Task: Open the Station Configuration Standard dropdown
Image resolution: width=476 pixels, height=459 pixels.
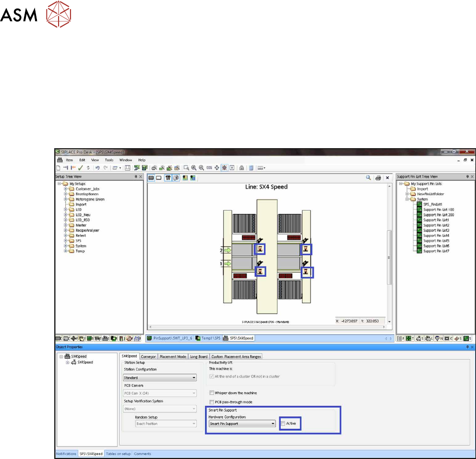Action: (x=160, y=377)
